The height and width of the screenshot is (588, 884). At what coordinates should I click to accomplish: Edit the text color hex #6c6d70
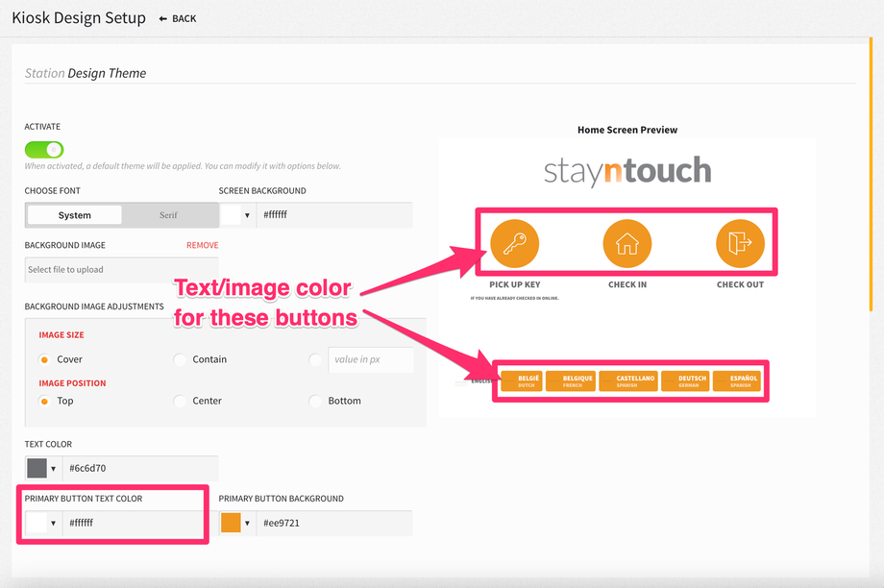140,468
